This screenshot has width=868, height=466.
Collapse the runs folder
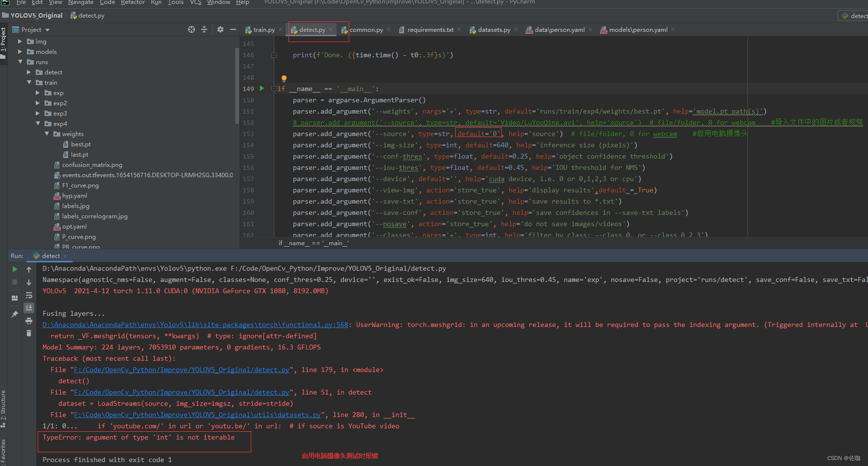[x=20, y=62]
